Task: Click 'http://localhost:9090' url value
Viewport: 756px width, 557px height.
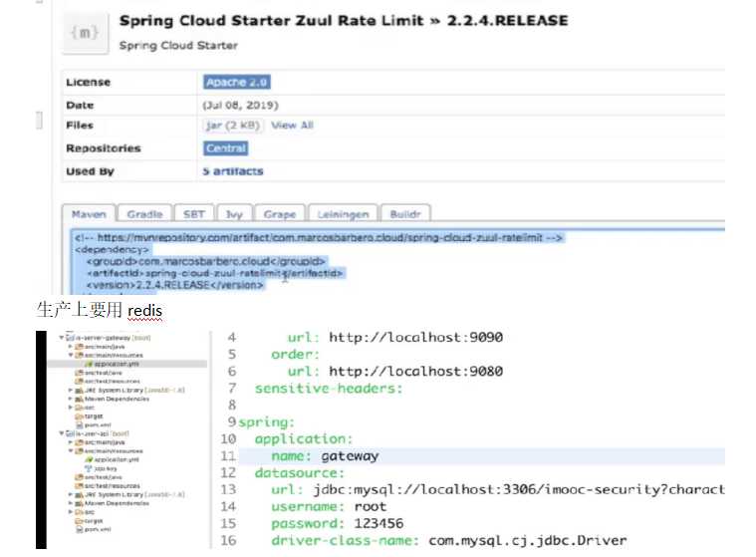Action: point(416,337)
